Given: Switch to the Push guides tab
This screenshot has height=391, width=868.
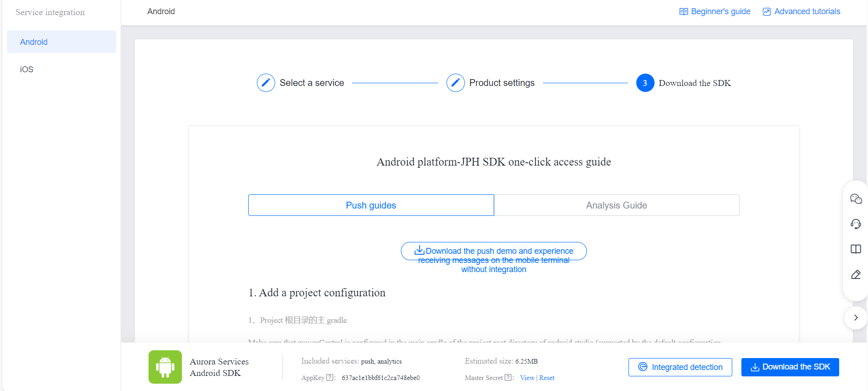Looking at the screenshot, I should click(371, 205).
